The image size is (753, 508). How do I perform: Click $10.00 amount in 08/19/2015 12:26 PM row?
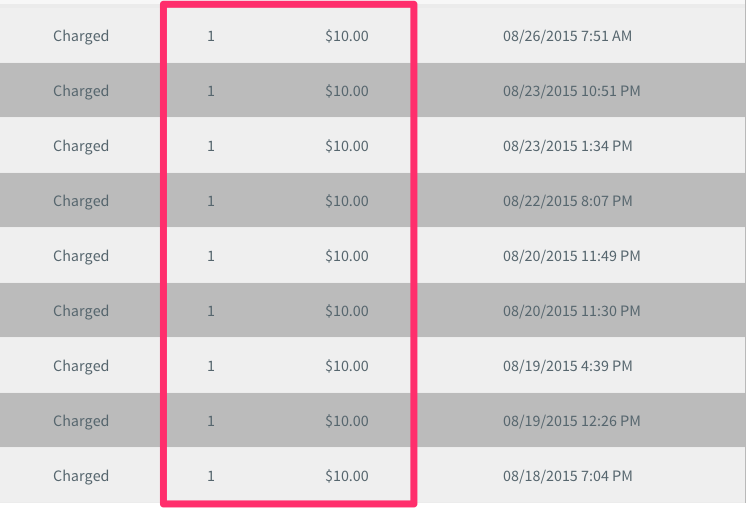pos(347,421)
